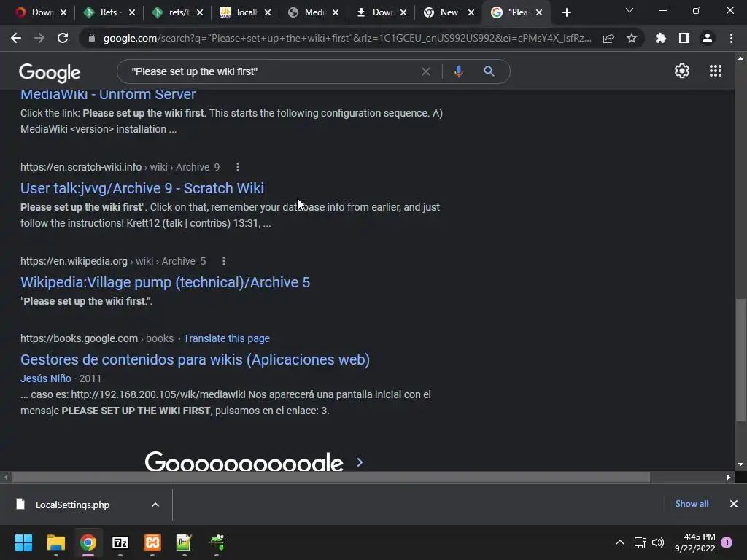Bookmark this page with the star icon
The height and width of the screenshot is (560, 747).
(632, 38)
